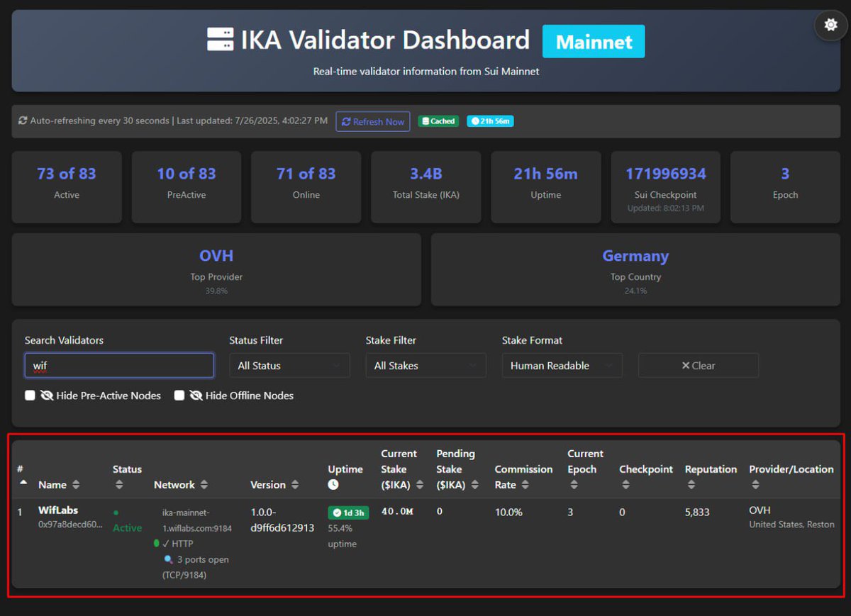Click the OVH United States, Reston cell
The height and width of the screenshot is (616, 851).
[791, 517]
